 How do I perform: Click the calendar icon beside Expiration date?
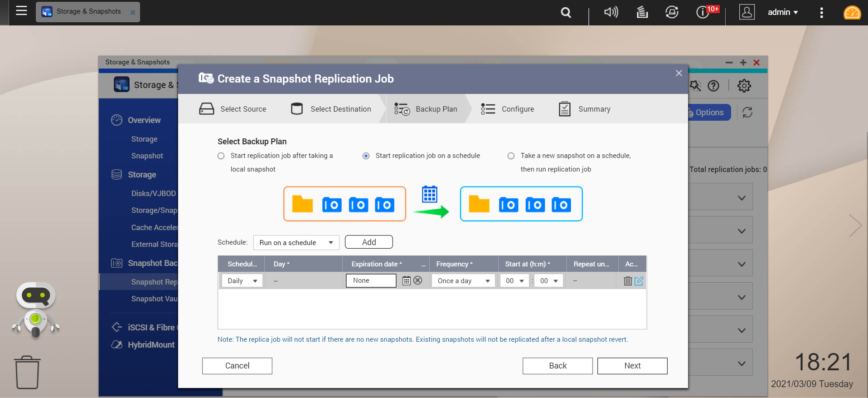pyautogui.click(x=406, y=281)
